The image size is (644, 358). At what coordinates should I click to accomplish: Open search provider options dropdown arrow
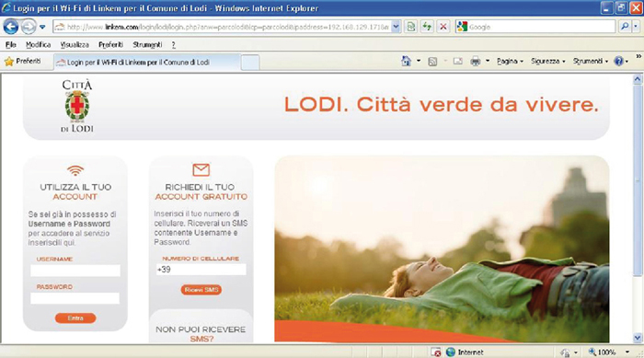pos(636,27)
